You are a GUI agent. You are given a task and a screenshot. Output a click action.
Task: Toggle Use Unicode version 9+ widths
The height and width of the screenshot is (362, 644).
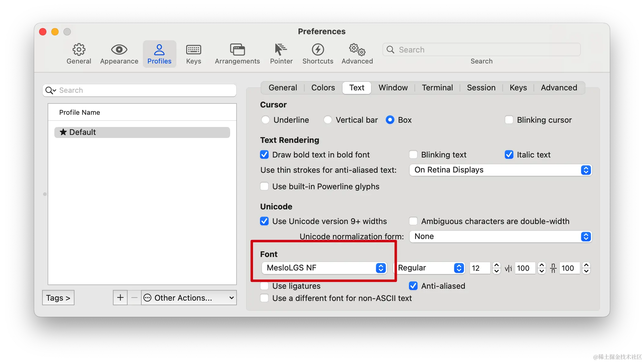pos(264,221)
